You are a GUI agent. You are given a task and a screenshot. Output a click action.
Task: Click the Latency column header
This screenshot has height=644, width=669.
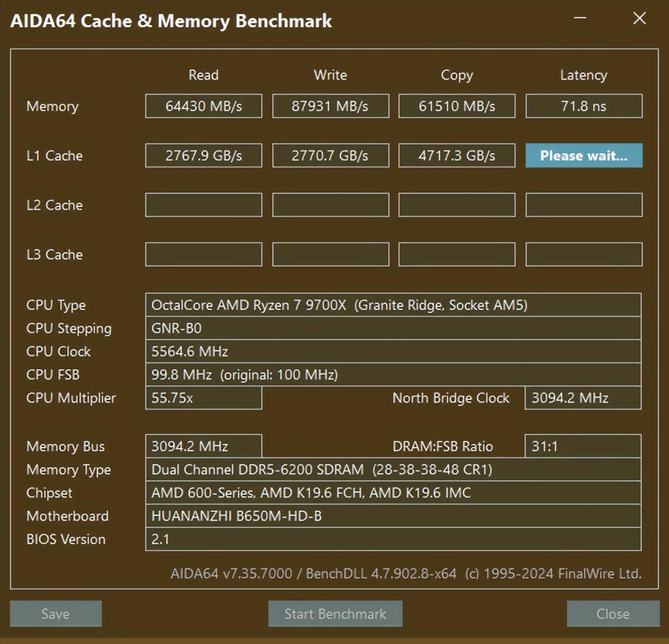pyautogui.click(x=584, y=76)
